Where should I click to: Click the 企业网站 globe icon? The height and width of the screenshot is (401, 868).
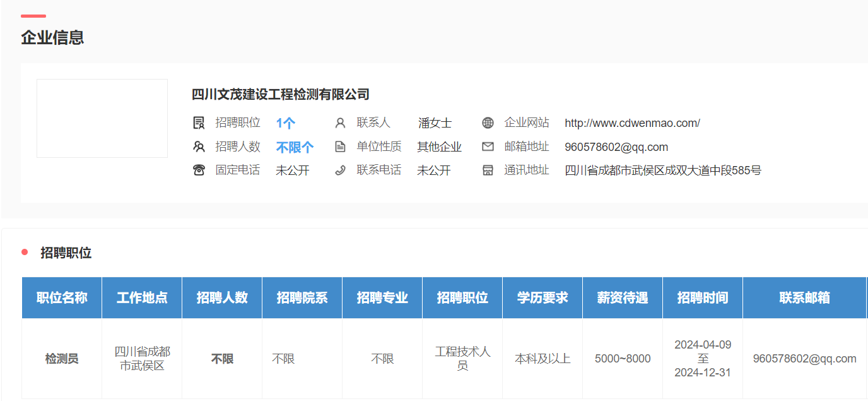point(488,123)
